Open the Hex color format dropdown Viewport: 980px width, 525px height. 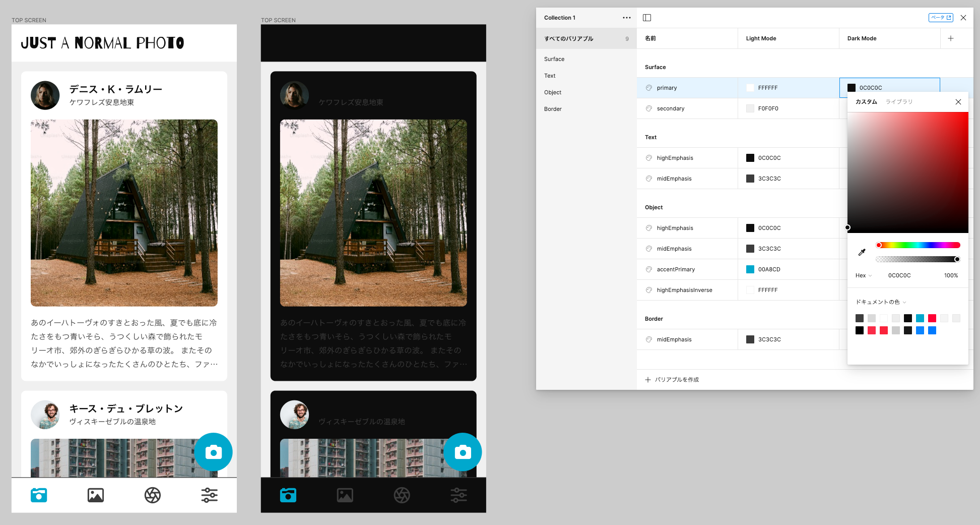click(x=864, y=275)
